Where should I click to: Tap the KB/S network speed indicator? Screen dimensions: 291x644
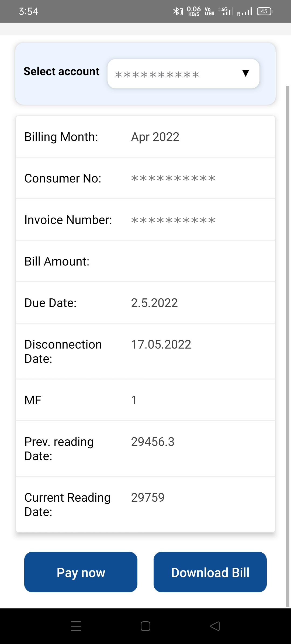194,11
